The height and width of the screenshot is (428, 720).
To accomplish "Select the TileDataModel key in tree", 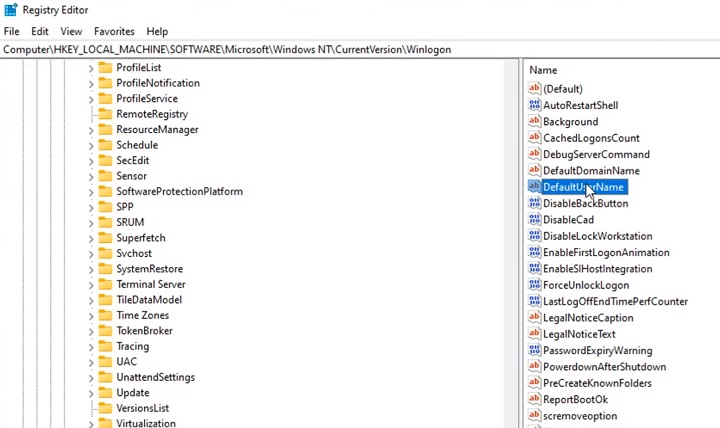I will tap(149, 299).
